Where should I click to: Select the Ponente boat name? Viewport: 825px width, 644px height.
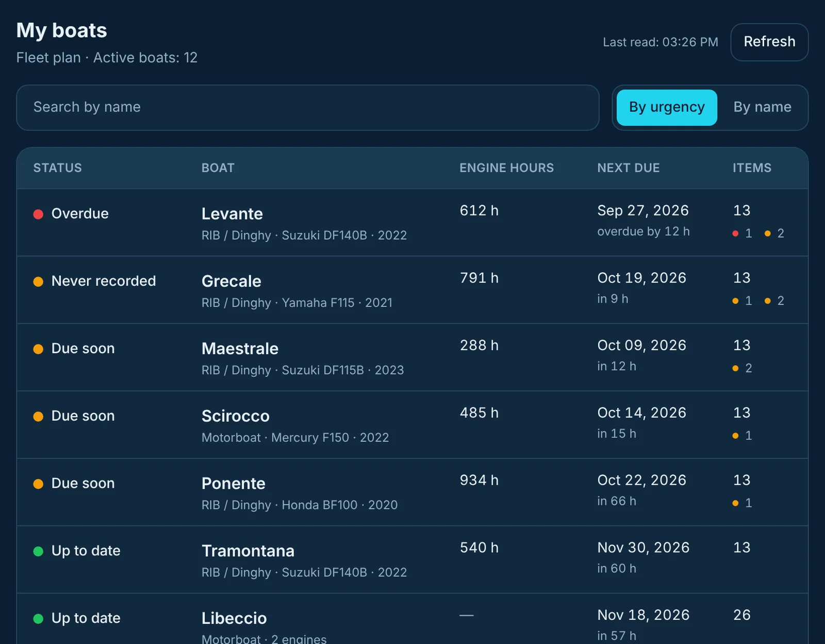234,484
